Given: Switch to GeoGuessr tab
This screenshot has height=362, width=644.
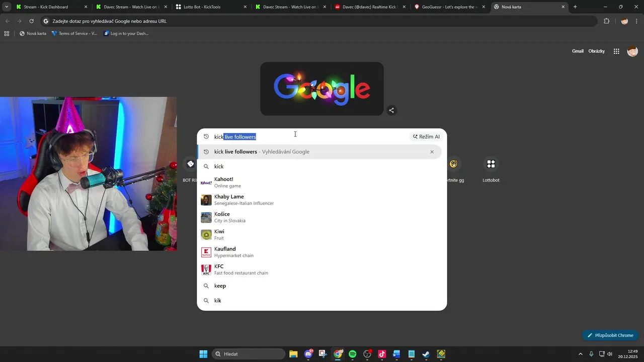Looking at the screenshot, I should click(450, 7).
